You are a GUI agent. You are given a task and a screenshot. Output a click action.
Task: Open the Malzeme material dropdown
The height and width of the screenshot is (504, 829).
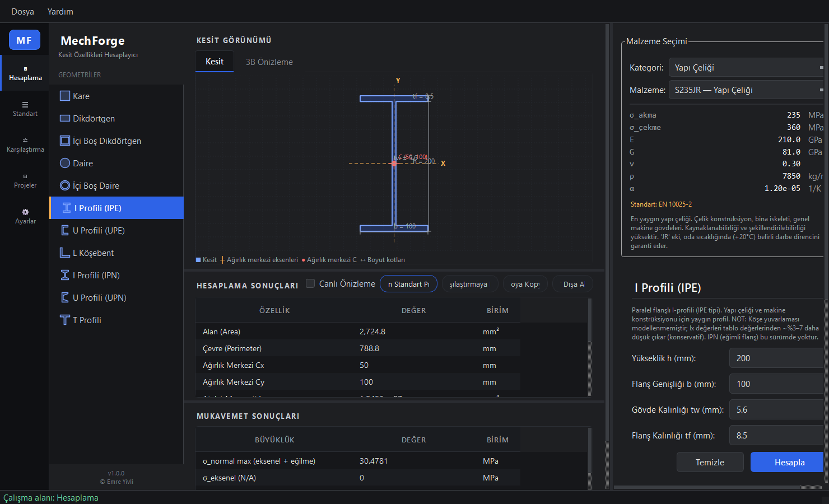tap(746, 90)
